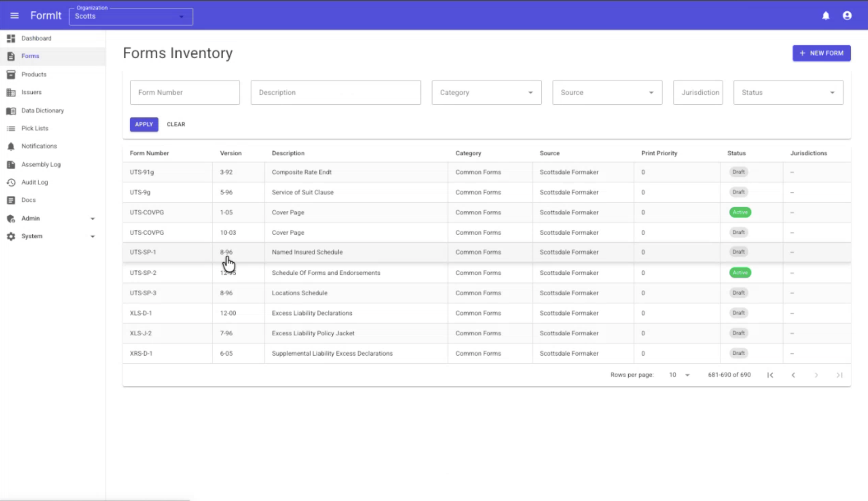Click the FormIt logo text
The image size is (868, 501).
(46, 16)
